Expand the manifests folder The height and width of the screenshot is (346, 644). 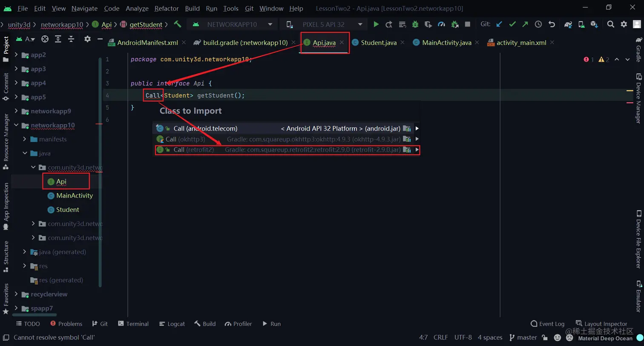pyautogui.click(x=24, y=139)
